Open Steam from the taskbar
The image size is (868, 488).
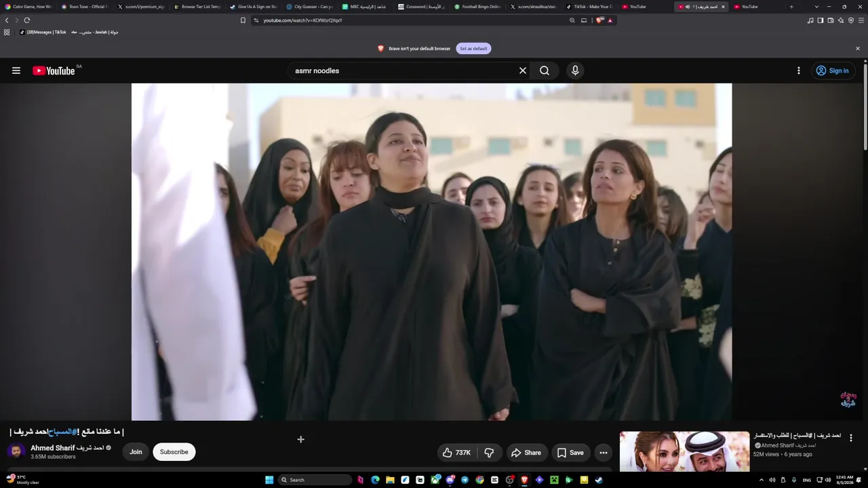[x=599, y=480]
